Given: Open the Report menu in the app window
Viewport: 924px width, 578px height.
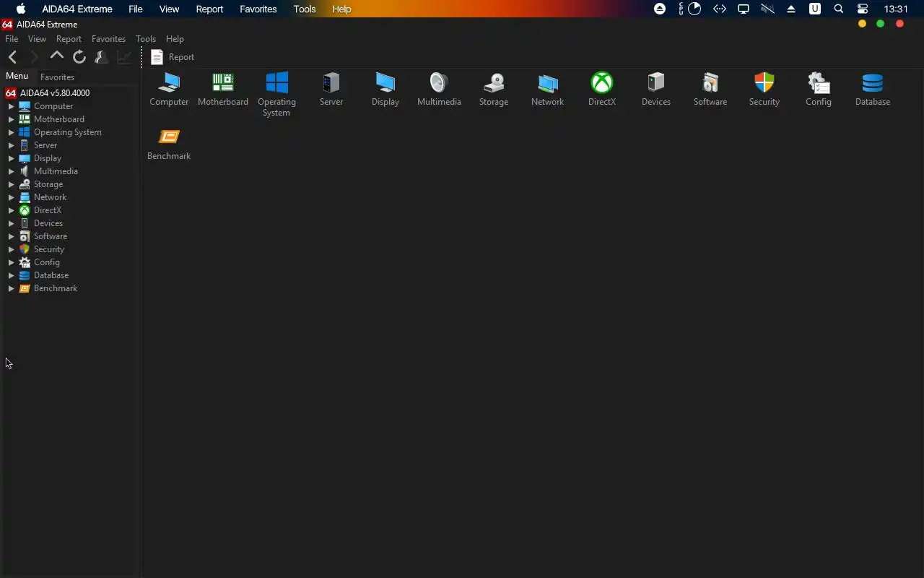Looking at the screenshot, I should [69, 39].
